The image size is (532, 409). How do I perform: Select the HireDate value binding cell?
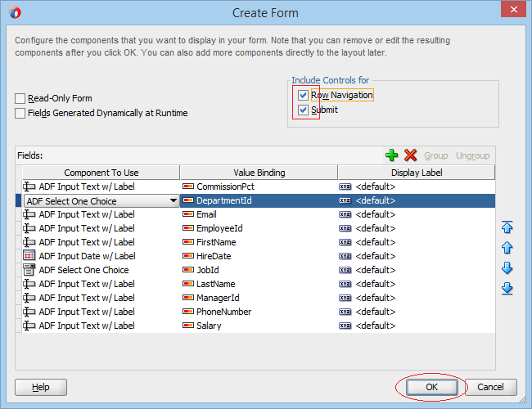(259, 256)
